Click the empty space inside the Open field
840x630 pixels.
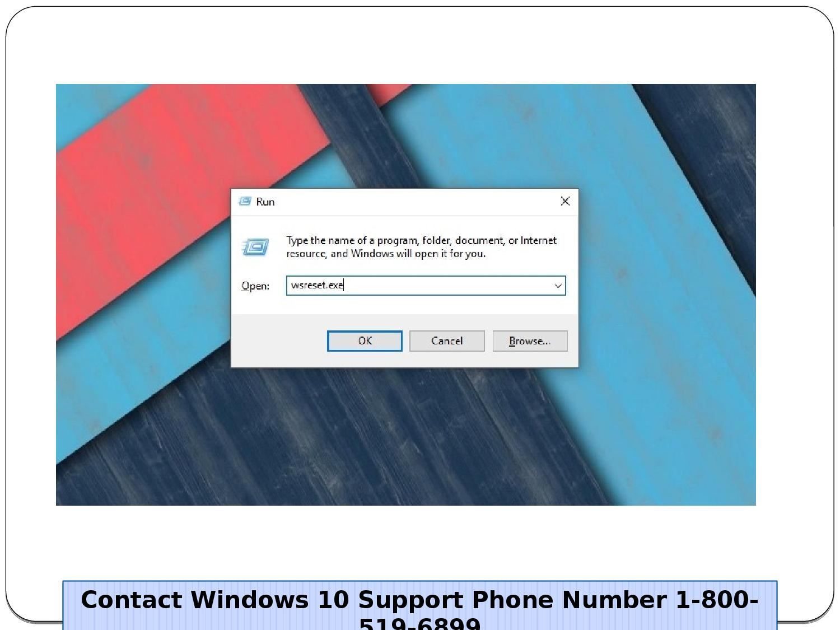tap(448, 286)
